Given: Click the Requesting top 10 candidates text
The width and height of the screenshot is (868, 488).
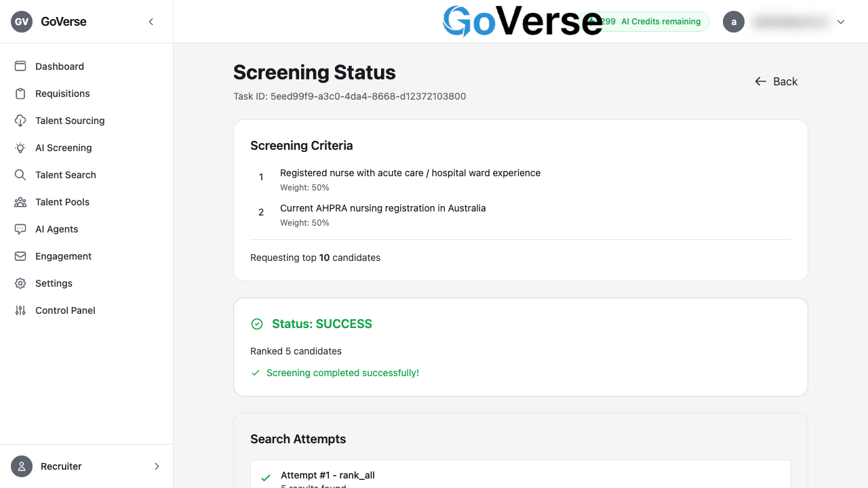Looking at the screenshot, I should tap(315, 258).
